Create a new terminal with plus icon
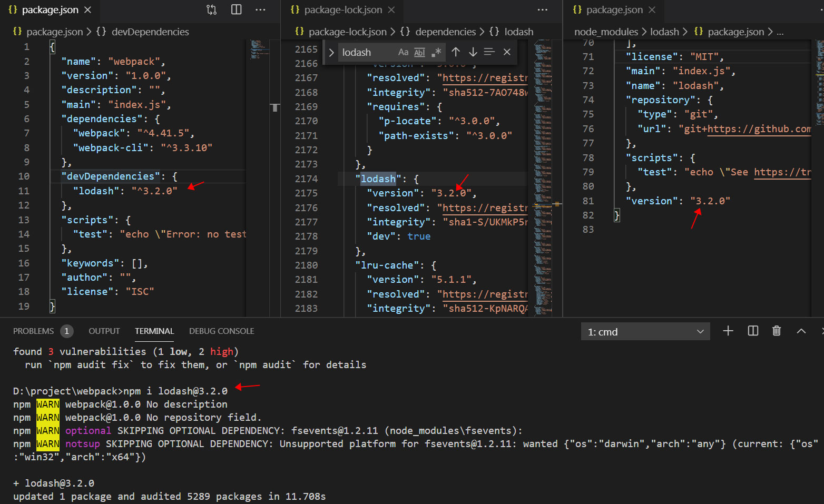Screen dimensions: 824x504 coord(728,331)
